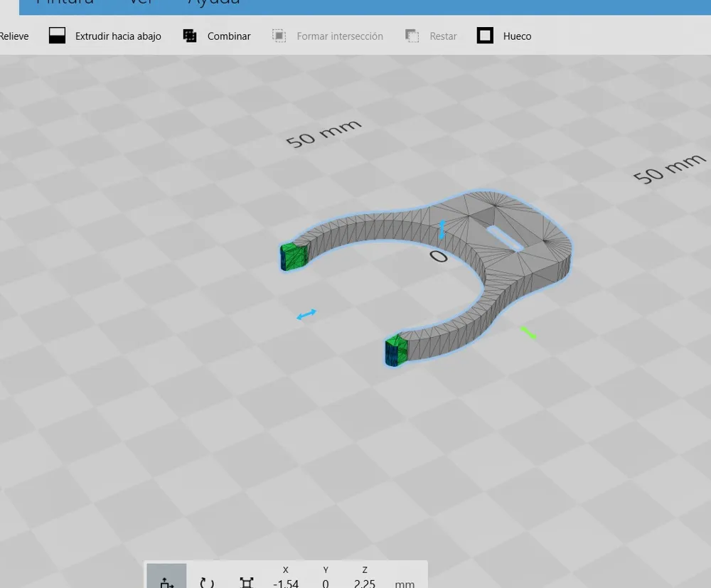Click the mm units selector
The width and height of the screenshot is (711, 588).
(x=405, y=584)
